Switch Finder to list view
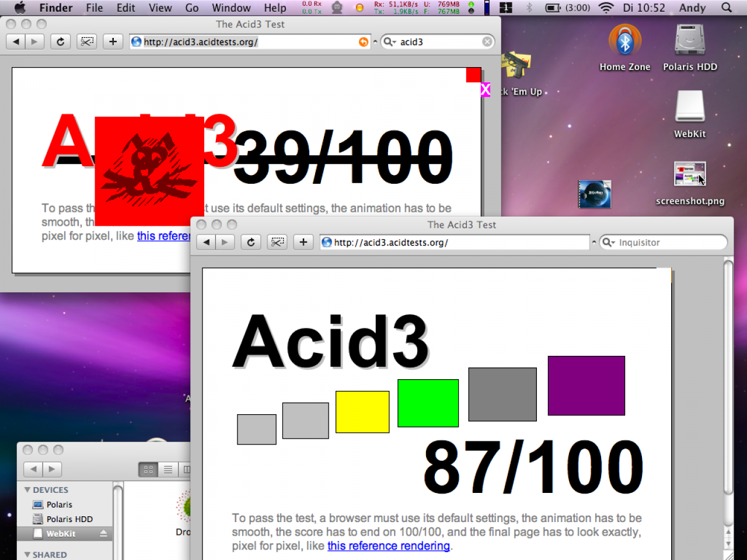Image resolution: width=747 pixels, height=560 pixels. pyautogui.click(x=168, y=469)
